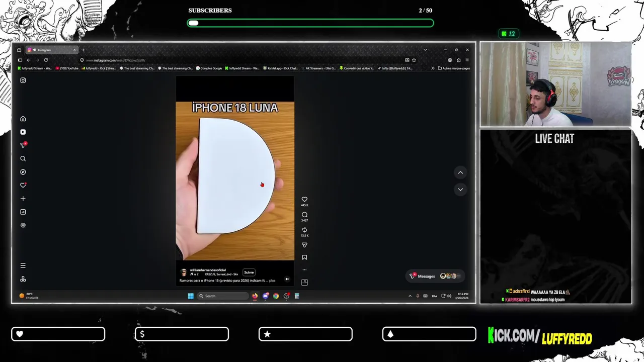Open Chrome from taskbar
The image size is (644, 362).
pyautogui.click(x=276, y=296)
